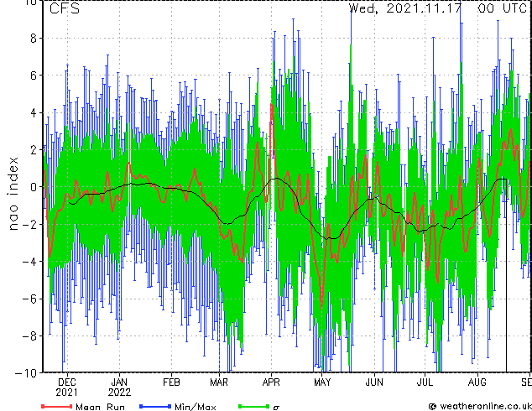Click the Wed, 2021.11.17 date
Screen dimensions: 532x411
tap(405, 8)
